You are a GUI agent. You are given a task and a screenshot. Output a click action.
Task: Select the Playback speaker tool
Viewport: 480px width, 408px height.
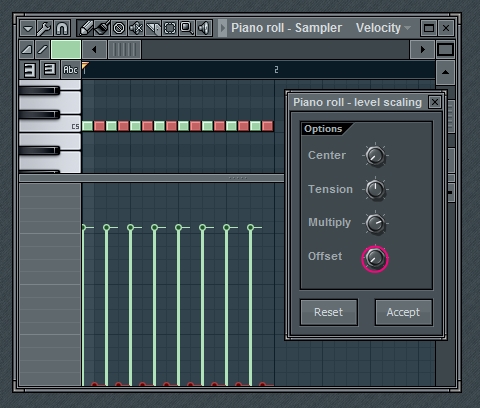coord(204,28)
